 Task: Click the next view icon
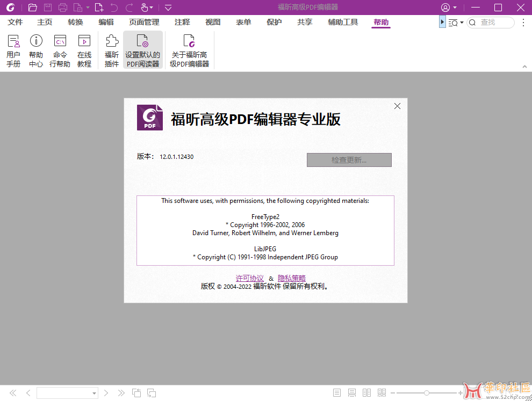click(x=152, y=393)
